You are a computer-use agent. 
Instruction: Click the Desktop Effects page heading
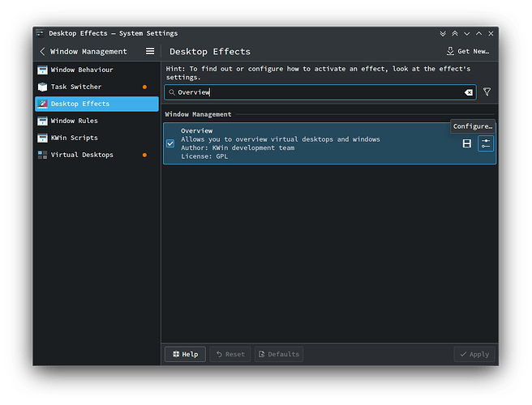pyautogui.click(x=210, y=52)
